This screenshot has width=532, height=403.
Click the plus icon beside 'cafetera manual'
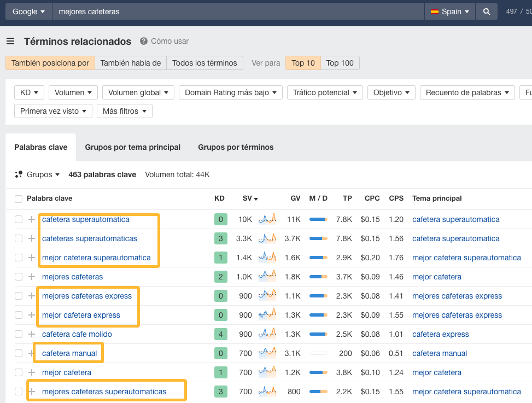tap(31, 353)
